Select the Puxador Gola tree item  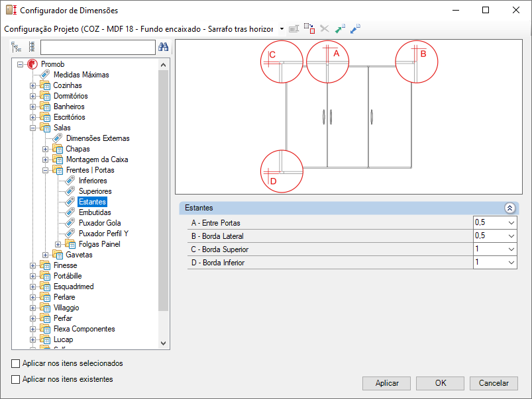pyautogui.click(x=100, y=223)
